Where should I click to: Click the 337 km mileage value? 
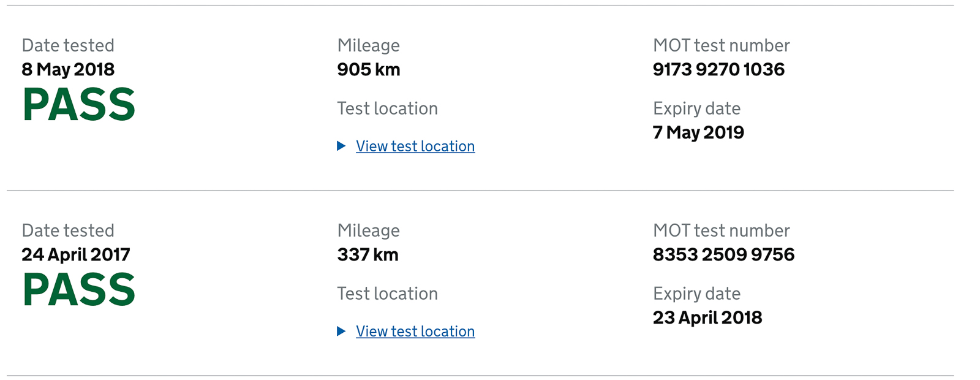tap(368, 254)
